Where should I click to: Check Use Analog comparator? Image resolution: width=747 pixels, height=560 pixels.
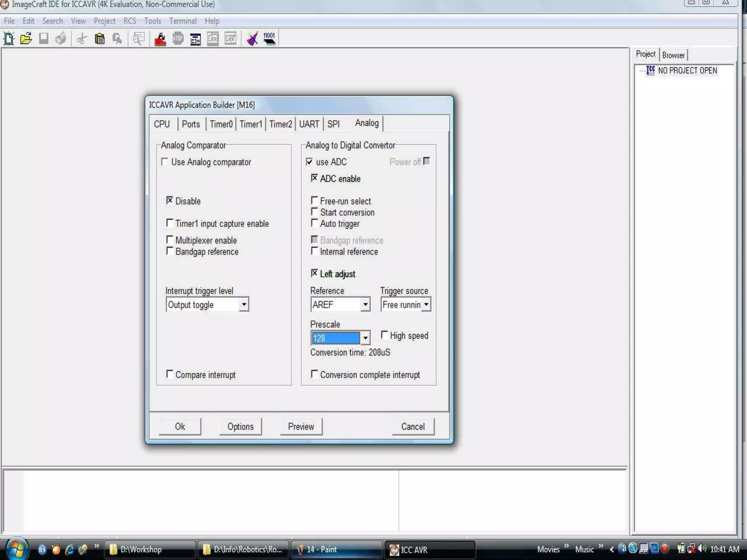point(165,162)
